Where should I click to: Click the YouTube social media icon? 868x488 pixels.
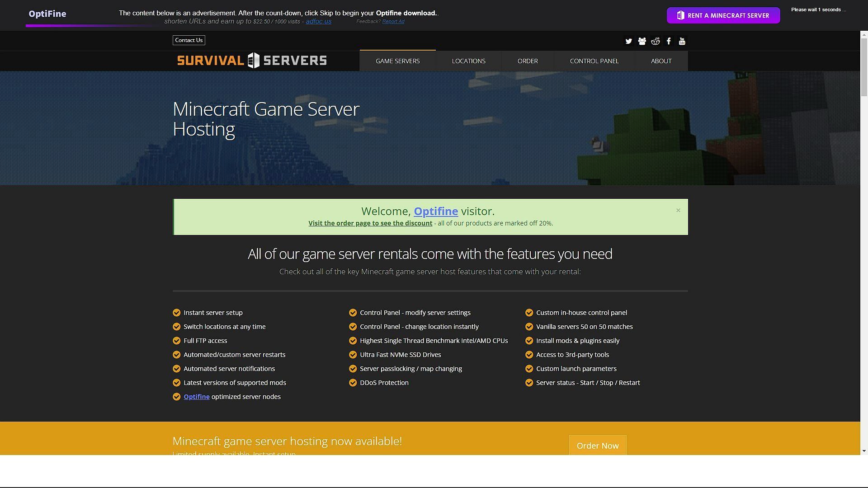click(x=682, y=41)
